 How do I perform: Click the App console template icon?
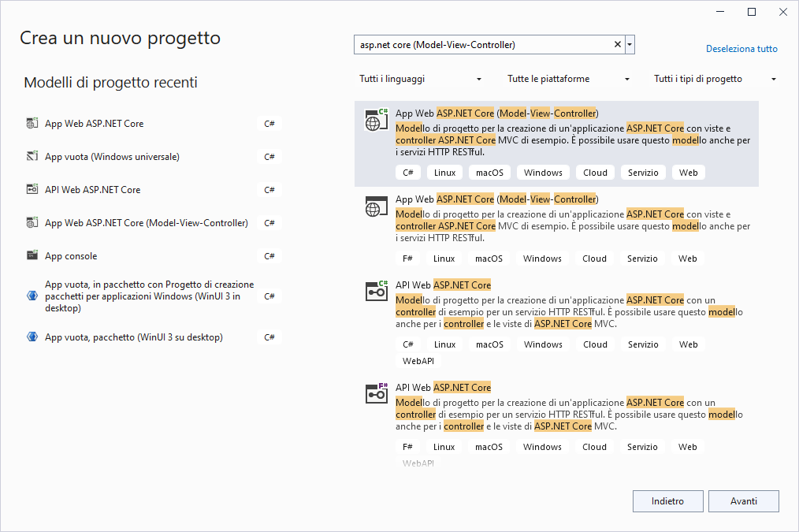click(32, 256)
